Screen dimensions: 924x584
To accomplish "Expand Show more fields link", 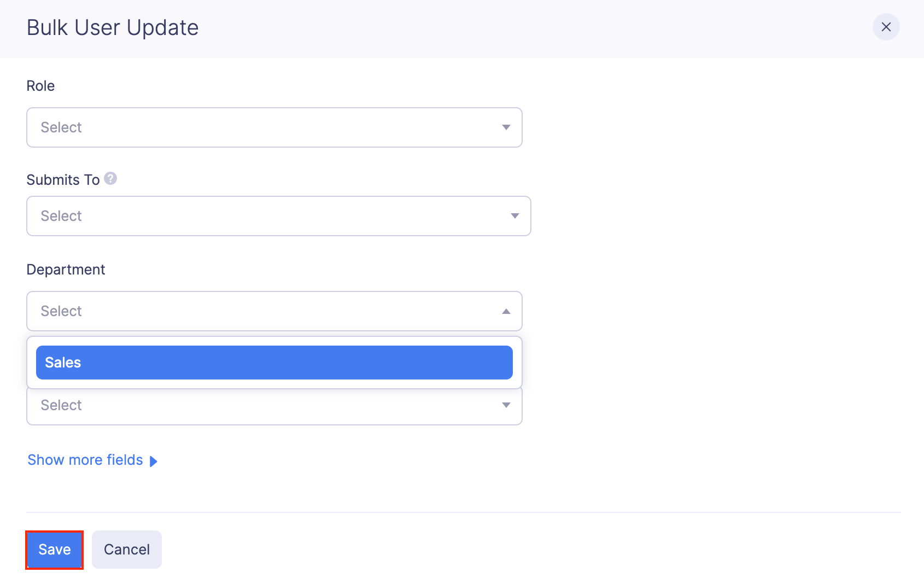I will [x=85, y=460].
